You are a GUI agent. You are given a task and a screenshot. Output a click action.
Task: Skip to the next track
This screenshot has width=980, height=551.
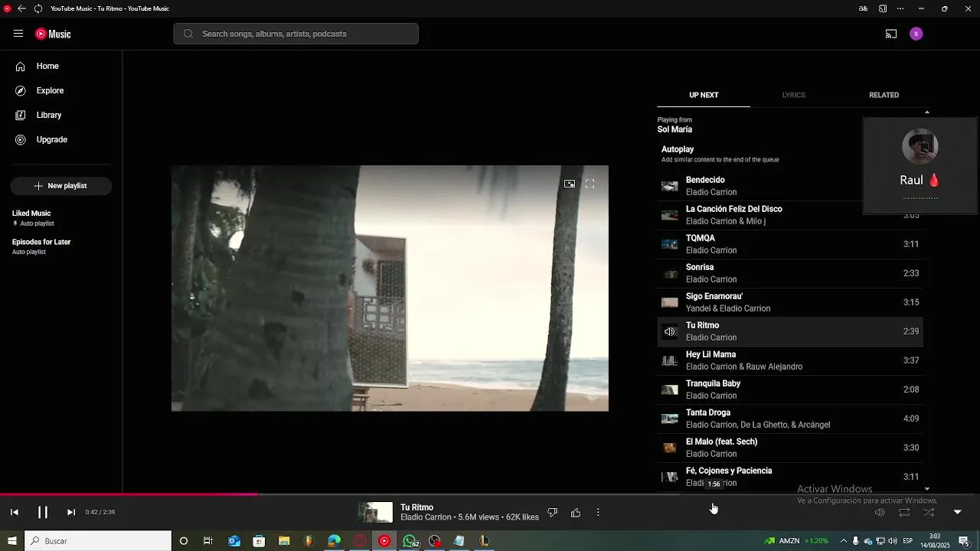pos(71,513)
